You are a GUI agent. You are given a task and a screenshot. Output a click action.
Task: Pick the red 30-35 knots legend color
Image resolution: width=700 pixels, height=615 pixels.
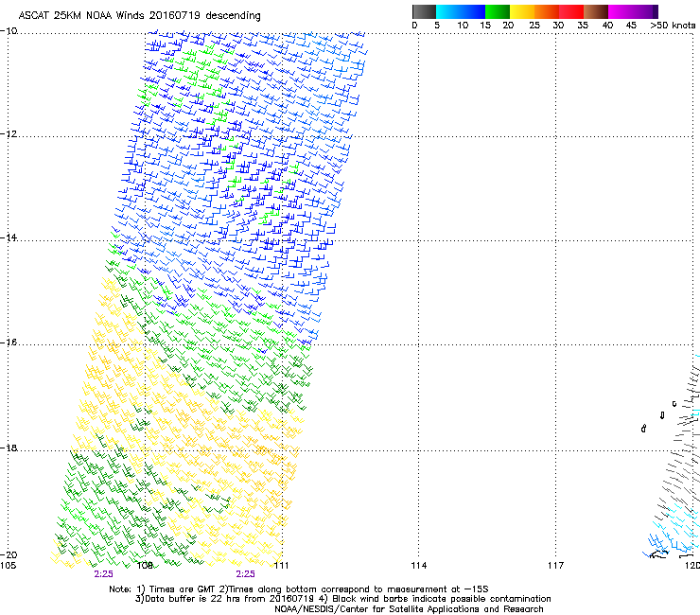pos(571,11)
